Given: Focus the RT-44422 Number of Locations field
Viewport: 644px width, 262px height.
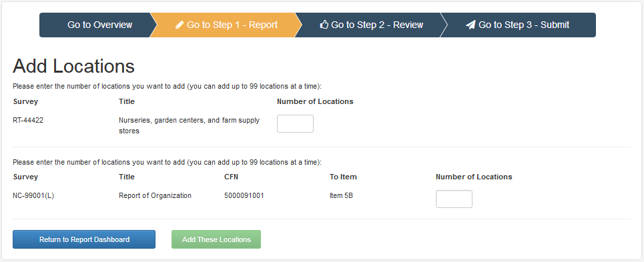Looking at the screenshot, I should (295, 123).
